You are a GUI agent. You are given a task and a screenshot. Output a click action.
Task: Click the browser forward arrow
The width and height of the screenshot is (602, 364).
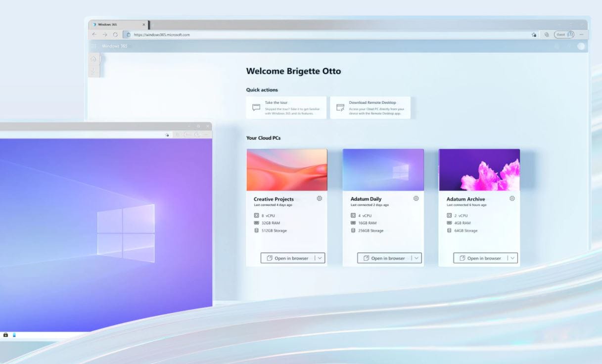tap(105, 35)
